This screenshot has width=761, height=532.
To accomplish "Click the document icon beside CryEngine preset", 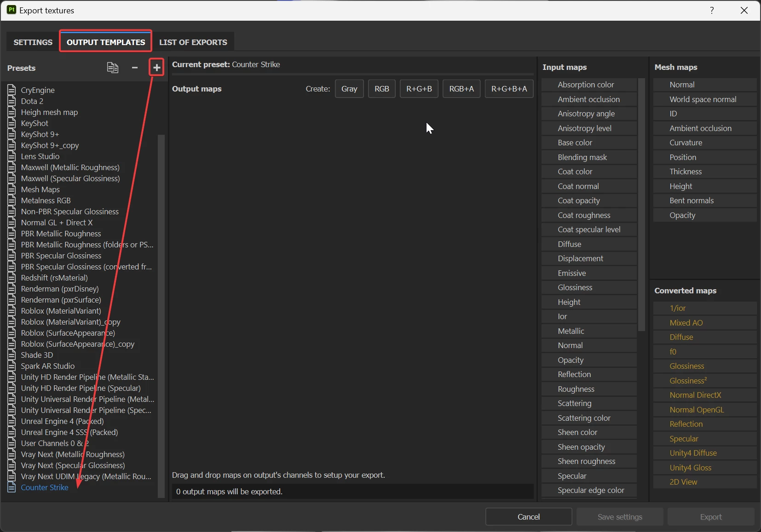I will pyautogui.click(x=12, y=90).
